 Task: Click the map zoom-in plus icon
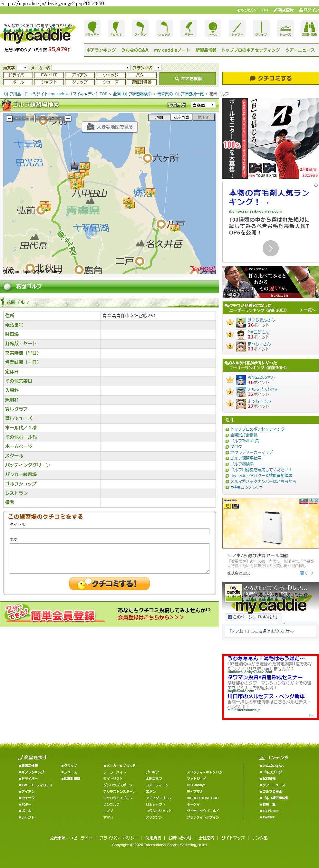coord(68,119)
